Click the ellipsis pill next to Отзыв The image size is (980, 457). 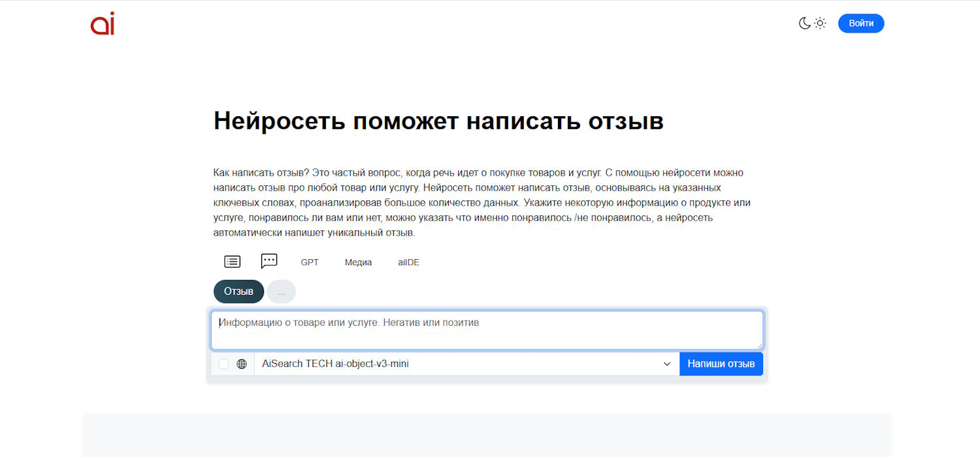tap(282, 292)
